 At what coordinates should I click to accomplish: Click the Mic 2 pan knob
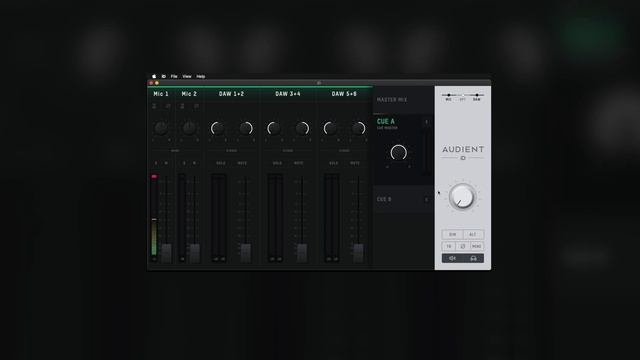tap(189, 128)
